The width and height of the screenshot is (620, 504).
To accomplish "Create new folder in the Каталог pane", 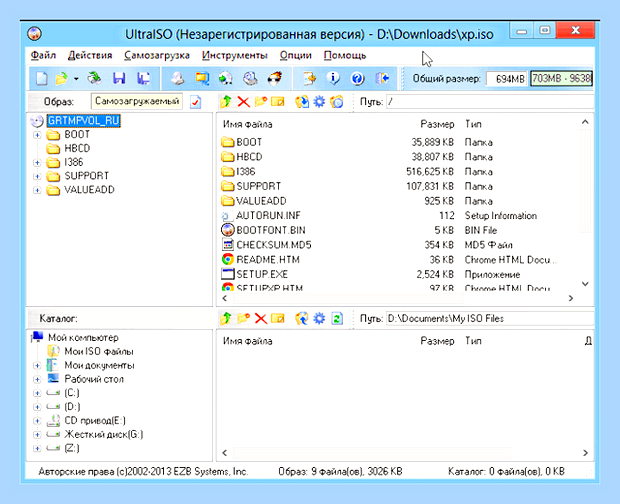I will click(x=244, y=318).
